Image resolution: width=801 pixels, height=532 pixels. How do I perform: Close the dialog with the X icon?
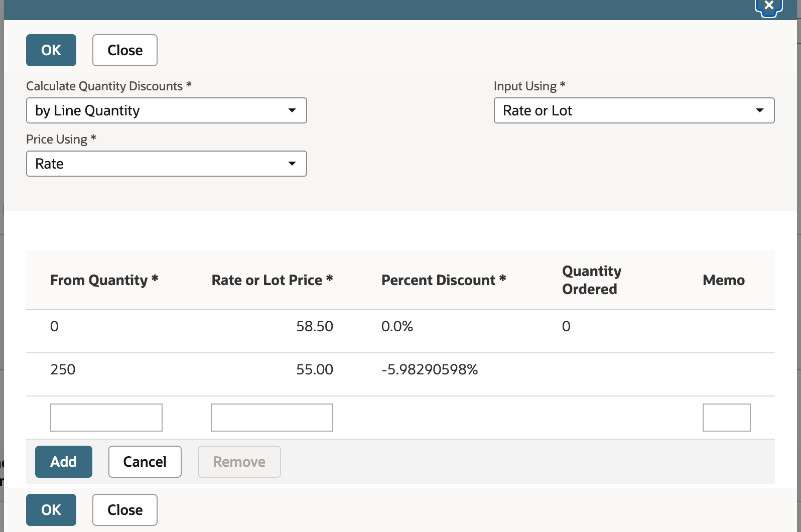pyautogui.click(x=768, y=7)
